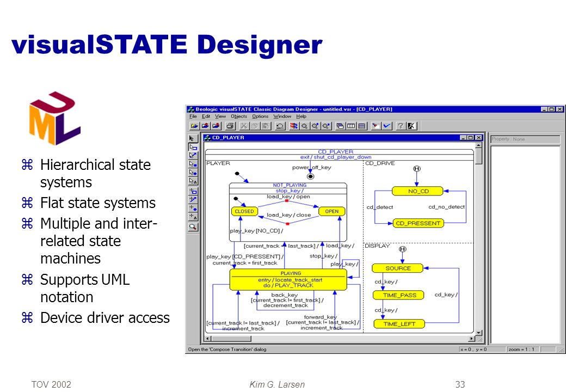The image size is (566, 392).
Task: Click the 'cd_no_detect' transition label
Action: point(446,207)
